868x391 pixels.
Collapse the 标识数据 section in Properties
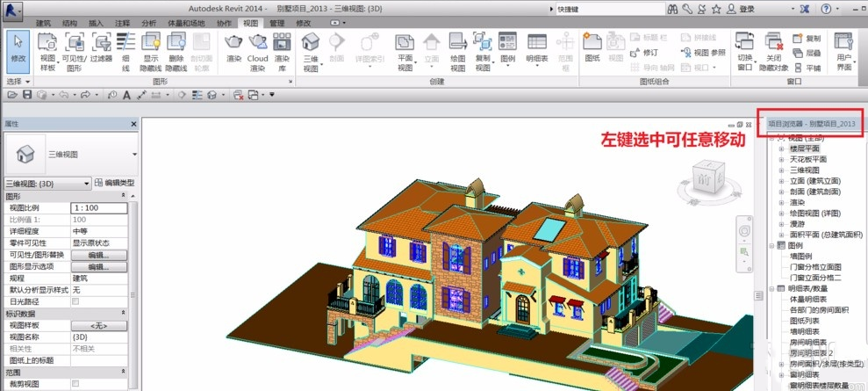[123, 314]
